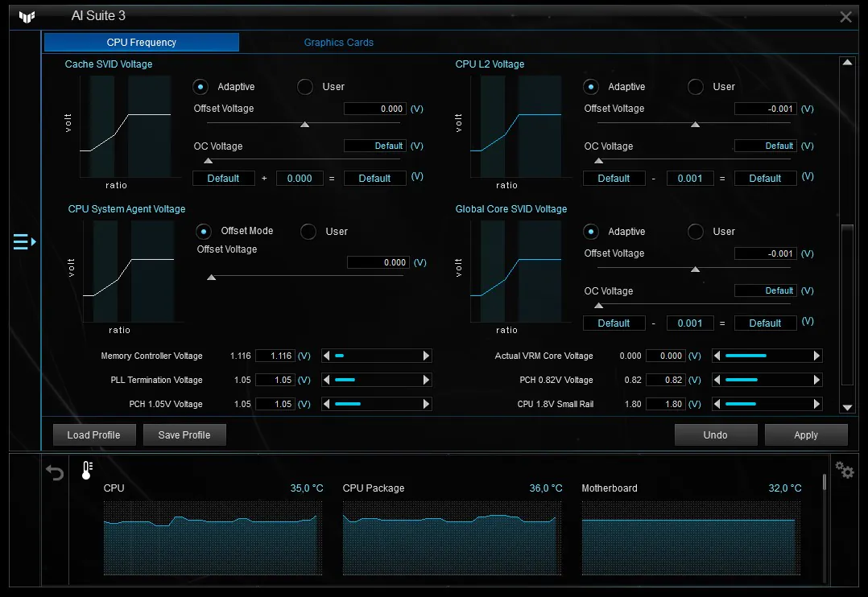
Task: Increase PCH 0.82V Voltage with right arrow
Action: point(816,380)
